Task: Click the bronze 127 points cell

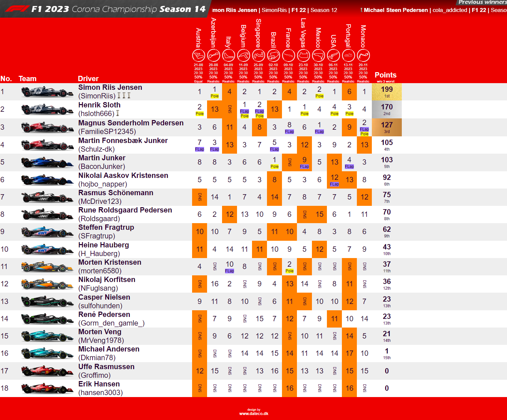Action: [386, 127]
